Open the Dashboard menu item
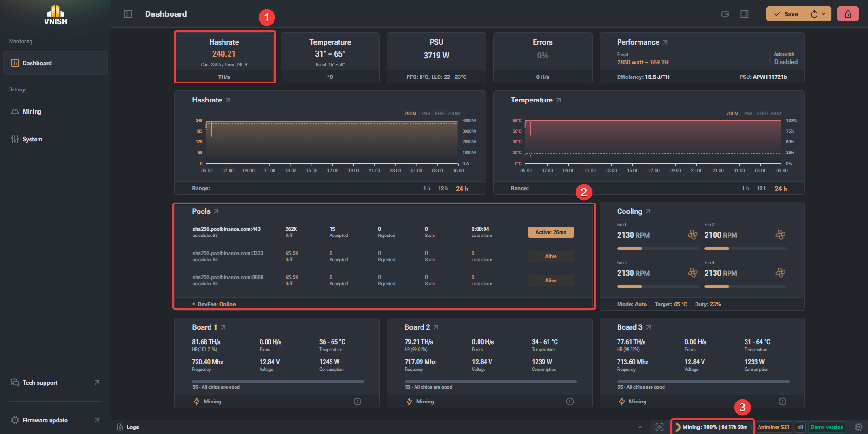This screenshot has width=868, height=434. pos(55,63)
